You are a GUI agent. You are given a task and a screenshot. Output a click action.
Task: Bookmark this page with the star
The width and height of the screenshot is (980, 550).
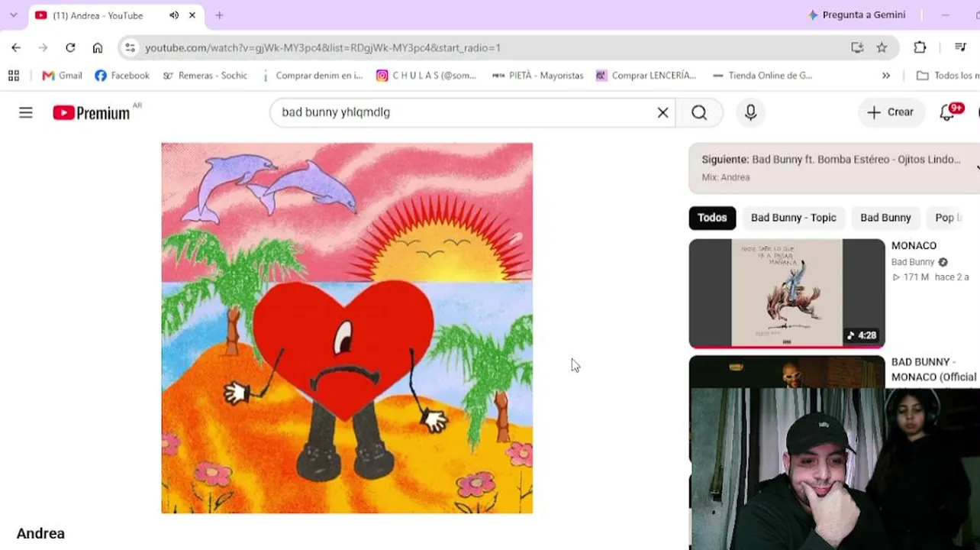pyautogui.click(x=882, y=47)
